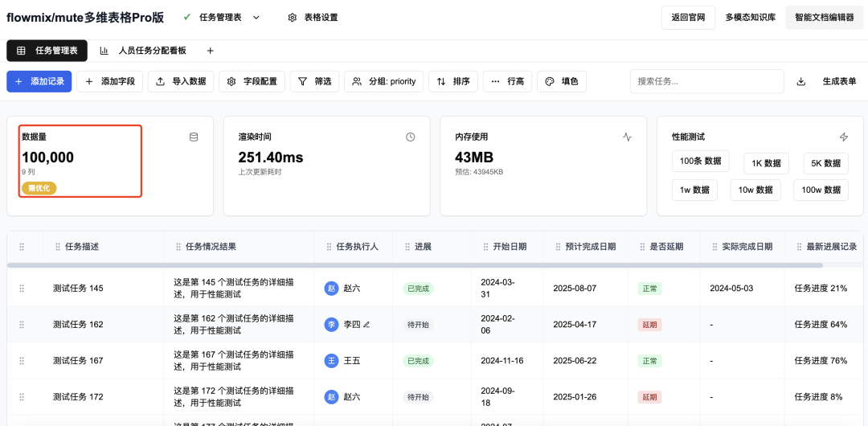Open the 任务管理表 dropdown chevron
868x426 pixels.
[x=256, y=18]
